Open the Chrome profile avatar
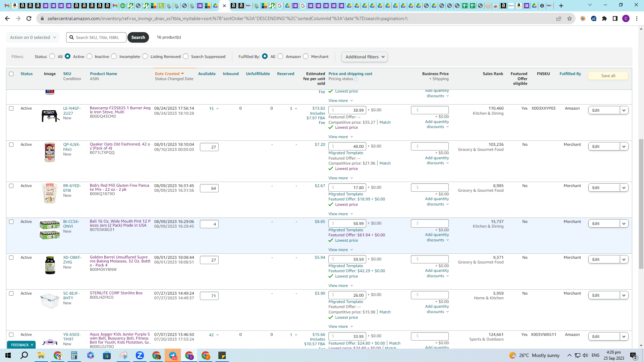Screen dimensions: 644x362 click(x=626, y=18)
